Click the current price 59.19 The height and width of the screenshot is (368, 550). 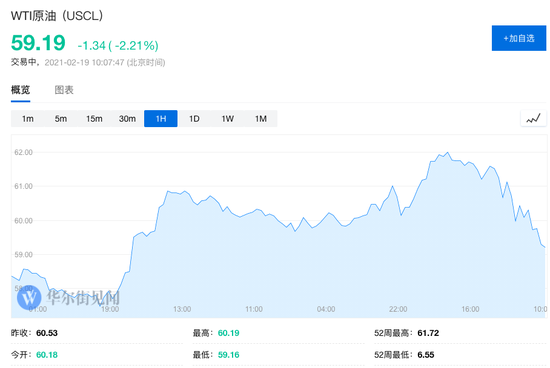(38, 43)
